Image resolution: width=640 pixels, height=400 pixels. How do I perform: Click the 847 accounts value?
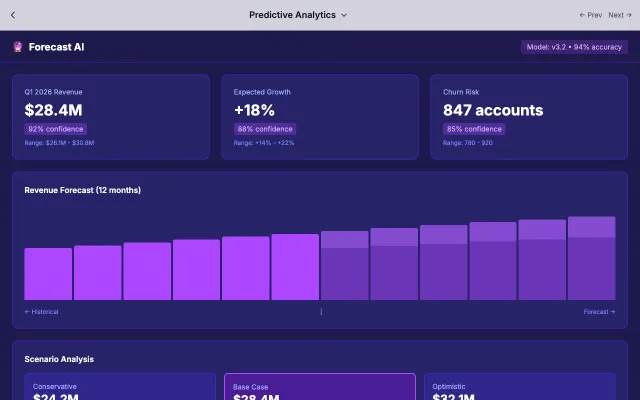(493, 110)
